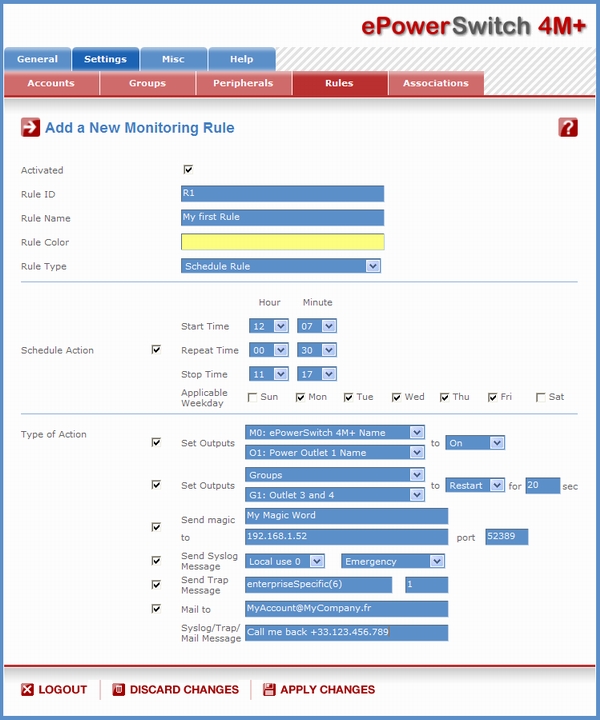The height and width of the screenshot is (720, 600).
Task: Open the Emergency severity dropdown
Action: click(x=393, y=561)
